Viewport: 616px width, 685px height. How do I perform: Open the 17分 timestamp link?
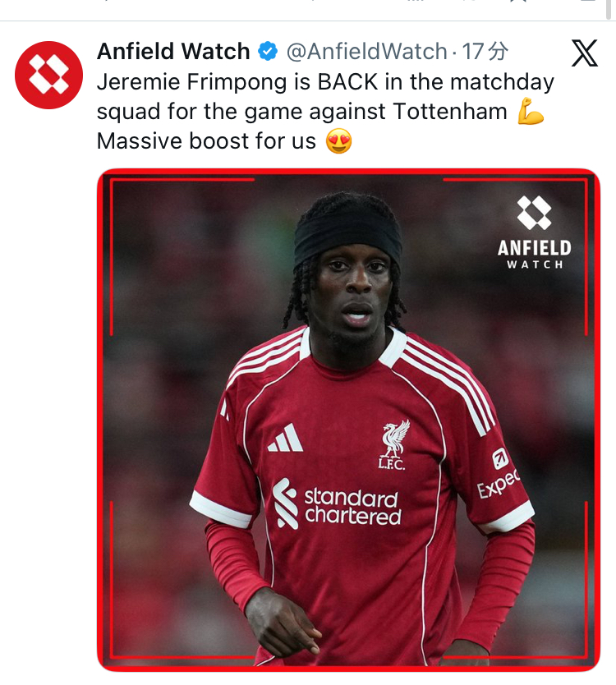click(x=485, y=52)
